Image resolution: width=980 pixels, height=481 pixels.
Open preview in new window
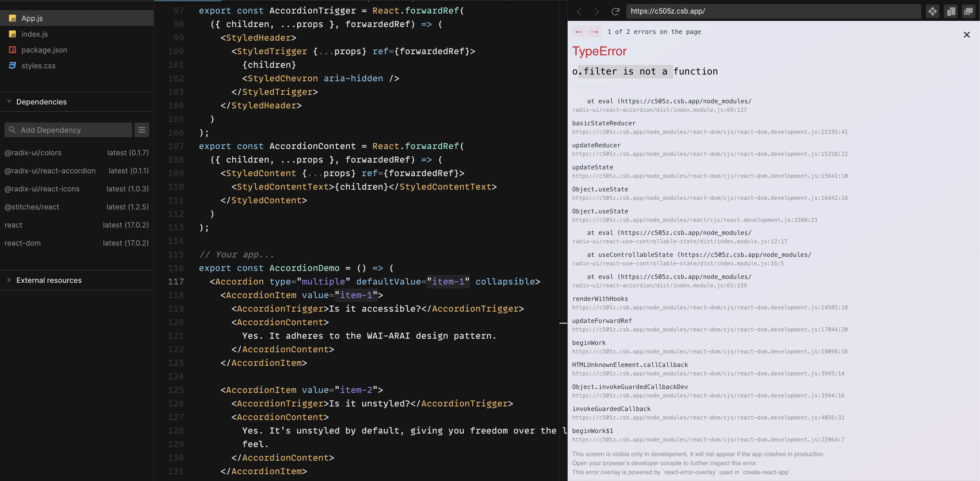[969, 11]
